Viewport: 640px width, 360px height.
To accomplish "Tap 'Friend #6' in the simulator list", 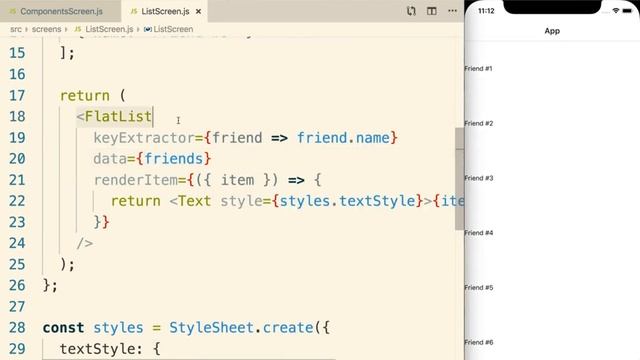I will [x=479, y=342].
